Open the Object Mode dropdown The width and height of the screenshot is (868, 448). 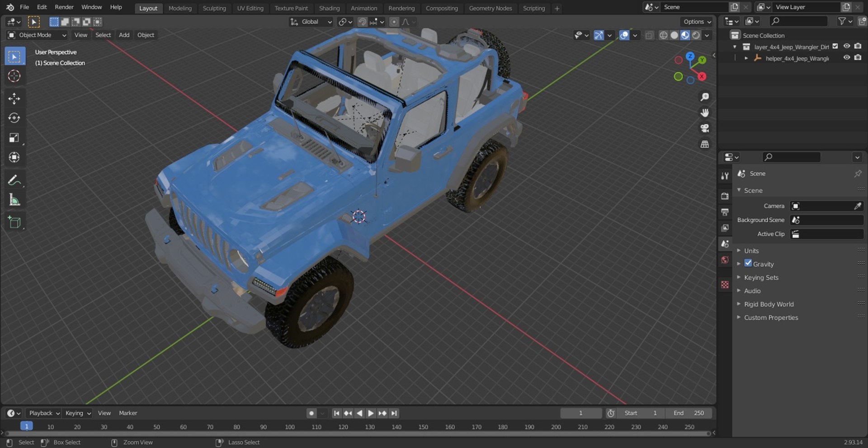(x=37, y=35)
